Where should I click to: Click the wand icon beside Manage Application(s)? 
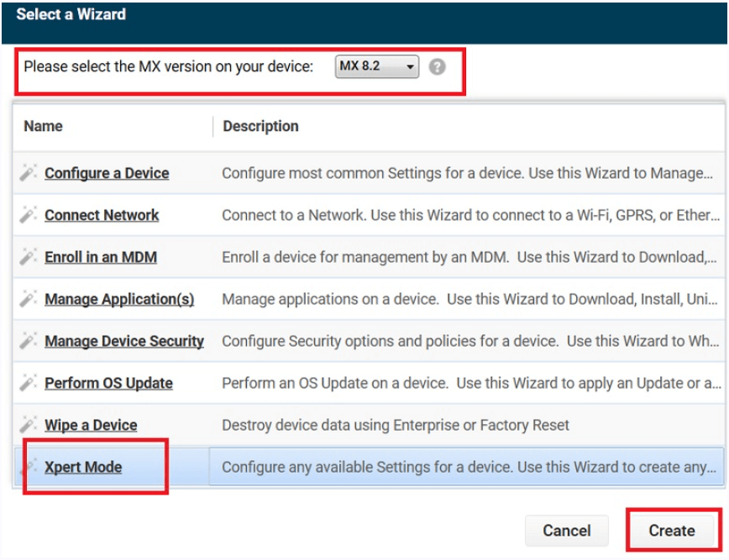click(x=29, y=299)
